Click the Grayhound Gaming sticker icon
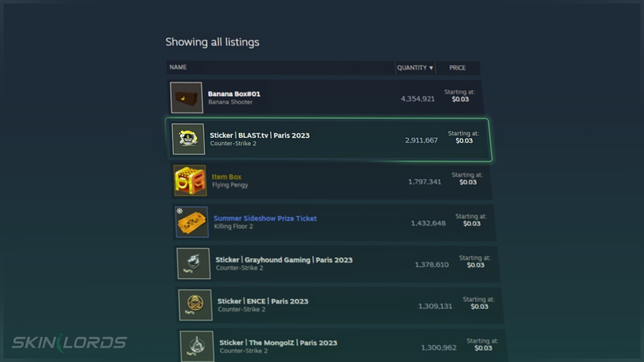The image size is (644, 362). tap(194, 263)
